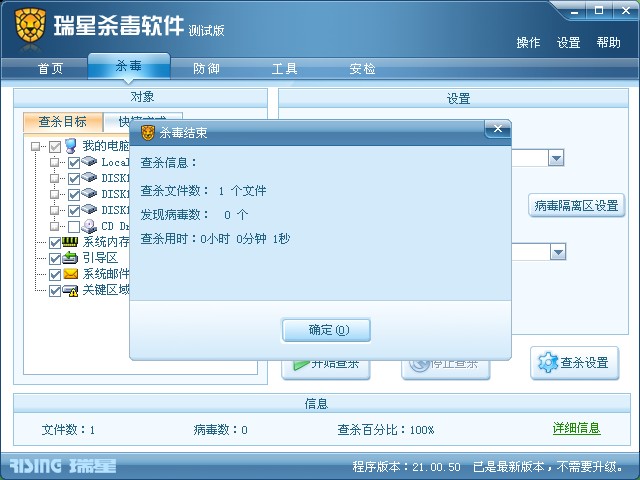The image size is (640, 480).
Task: Confirm with the 确定(O) button
Action: (x=327, y=330)
